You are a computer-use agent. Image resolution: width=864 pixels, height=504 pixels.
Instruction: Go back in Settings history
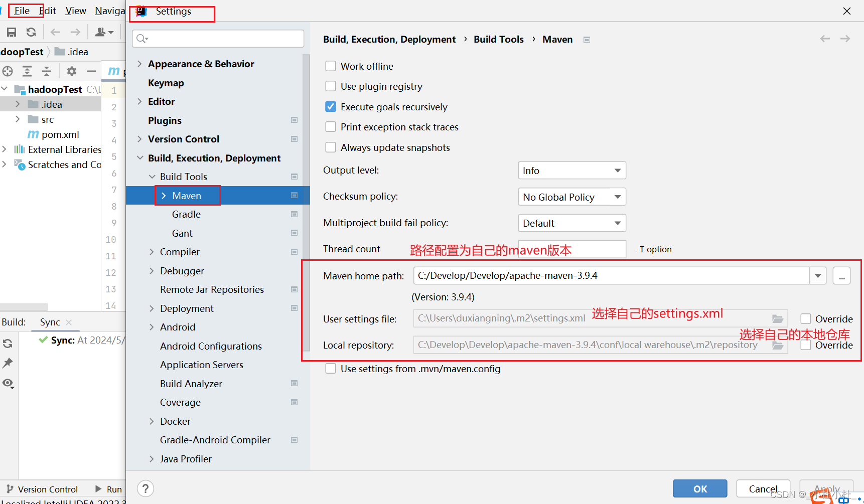pyautogui.click(x=825, y=39)
